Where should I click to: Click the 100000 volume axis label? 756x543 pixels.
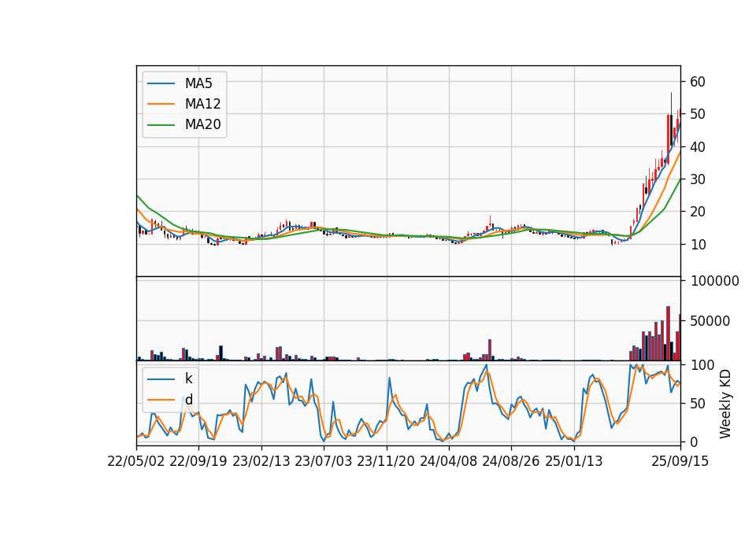714,281
